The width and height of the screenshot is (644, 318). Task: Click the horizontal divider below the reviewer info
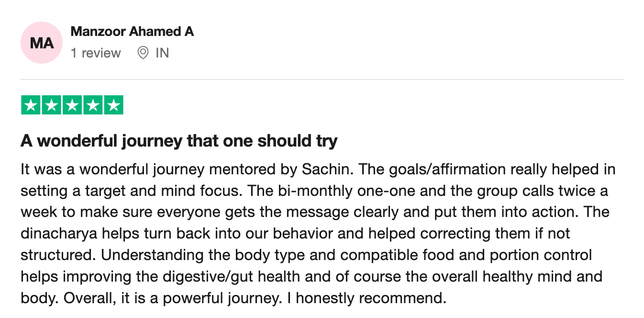point(322,79)
